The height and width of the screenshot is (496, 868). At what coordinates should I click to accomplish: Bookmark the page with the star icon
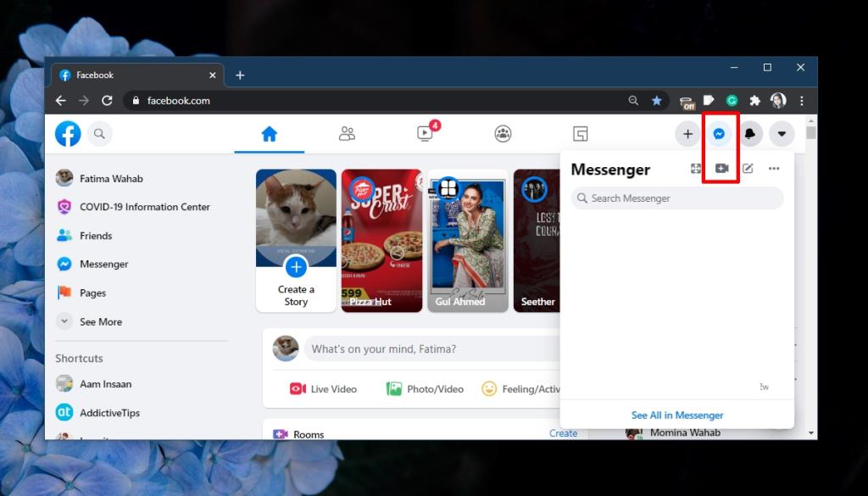click(657, 100)
